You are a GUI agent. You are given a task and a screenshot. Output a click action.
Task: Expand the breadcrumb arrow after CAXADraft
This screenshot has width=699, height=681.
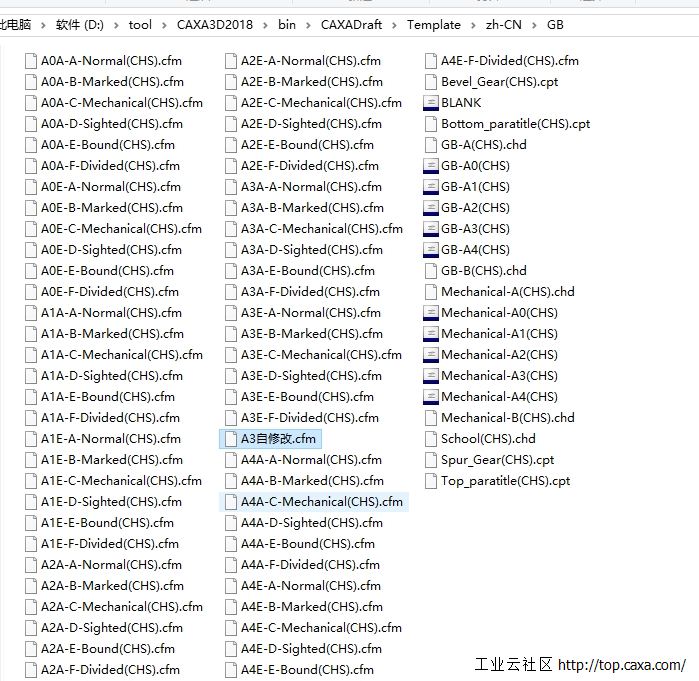click(x=395, y=25)
